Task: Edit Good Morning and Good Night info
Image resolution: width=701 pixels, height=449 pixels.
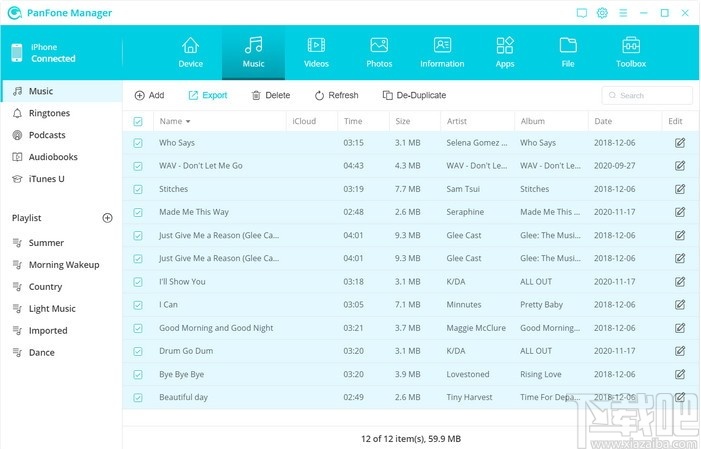Action: coord(680,328)
